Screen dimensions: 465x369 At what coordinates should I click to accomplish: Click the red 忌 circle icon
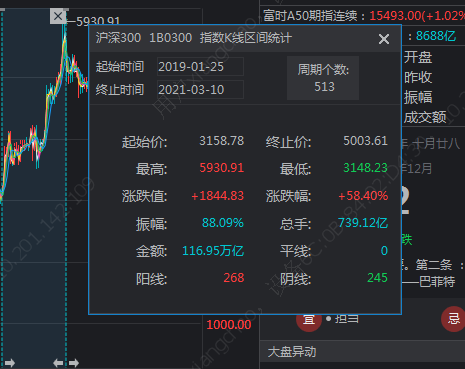pyautogui.click(x=453, y=319)
